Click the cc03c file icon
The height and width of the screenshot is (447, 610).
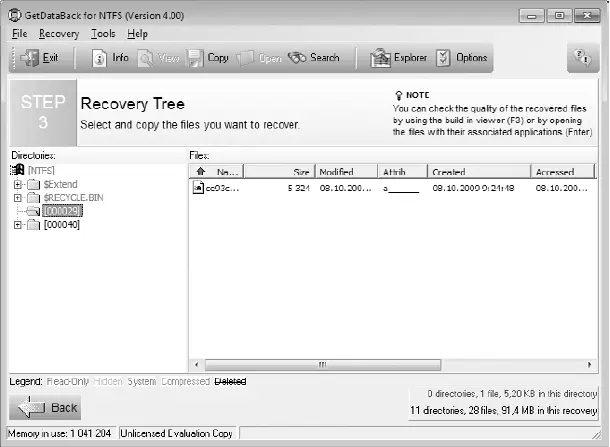(x=198, y=188)
